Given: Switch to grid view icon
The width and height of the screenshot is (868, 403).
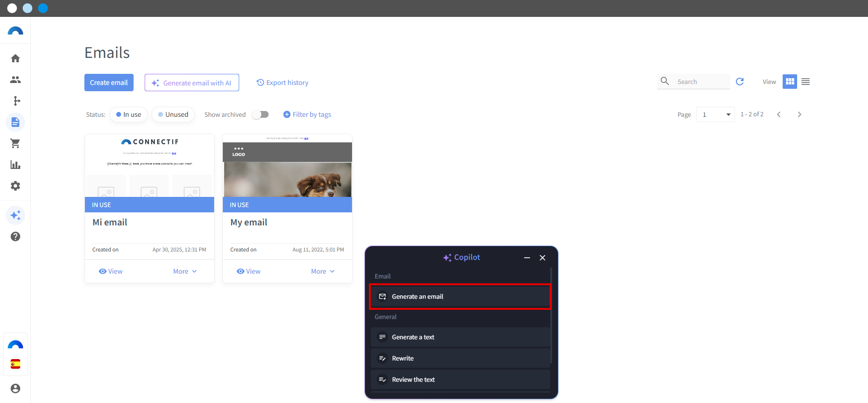Looking at the screenshot, I should click(790, 82).
